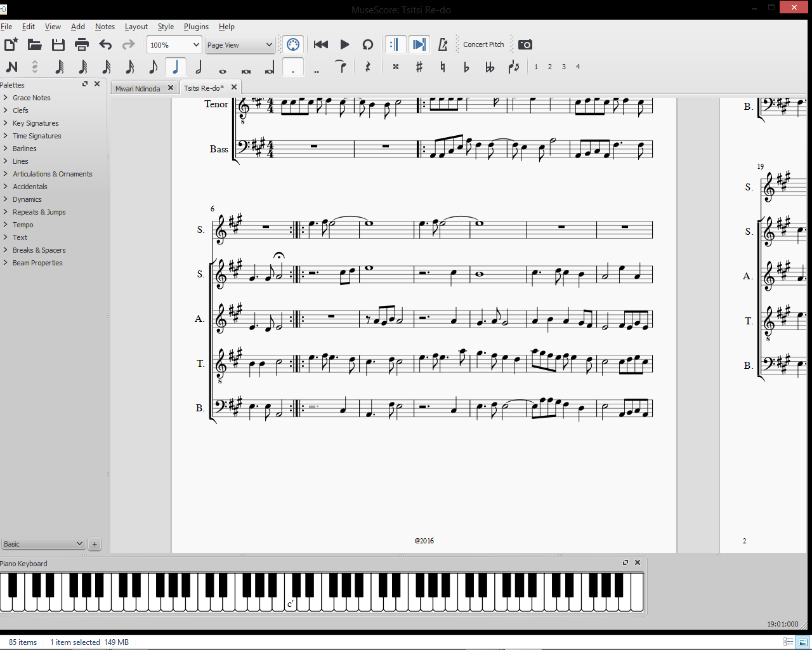Toggle loop playback

(368, 44)
